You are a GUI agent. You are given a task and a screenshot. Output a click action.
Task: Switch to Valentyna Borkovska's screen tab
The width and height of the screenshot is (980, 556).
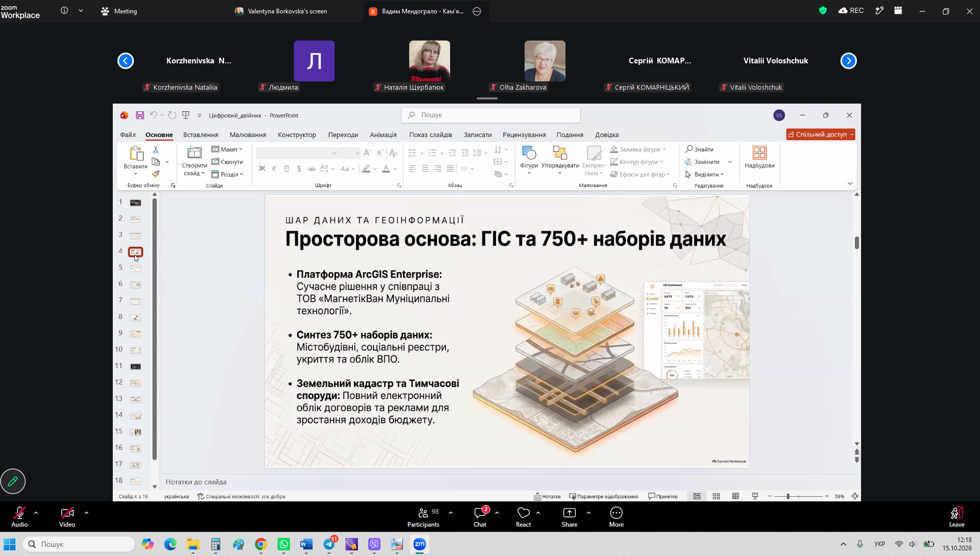pyautogui.click(x=281, y=11)
